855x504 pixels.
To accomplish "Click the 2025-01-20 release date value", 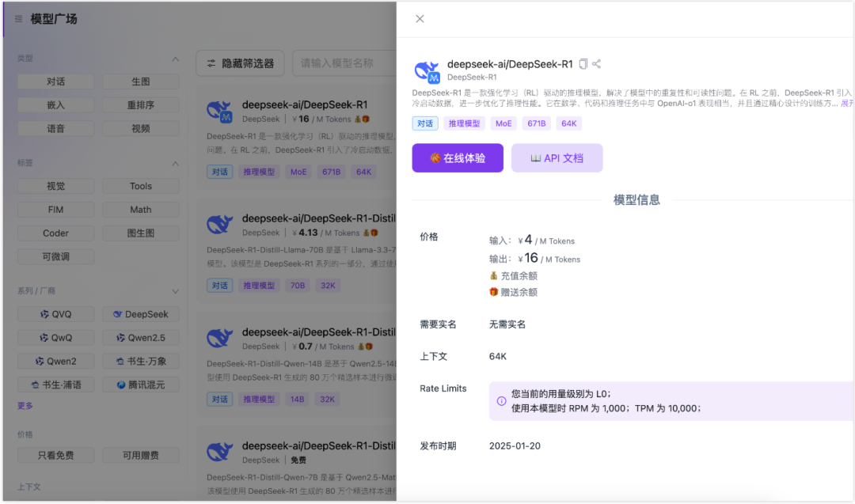I will pos(515,446).
